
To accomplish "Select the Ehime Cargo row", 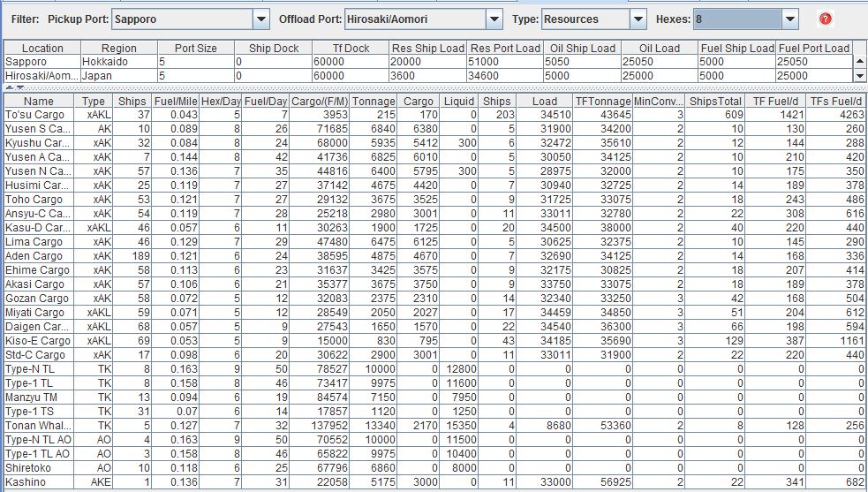I will 435,269.
